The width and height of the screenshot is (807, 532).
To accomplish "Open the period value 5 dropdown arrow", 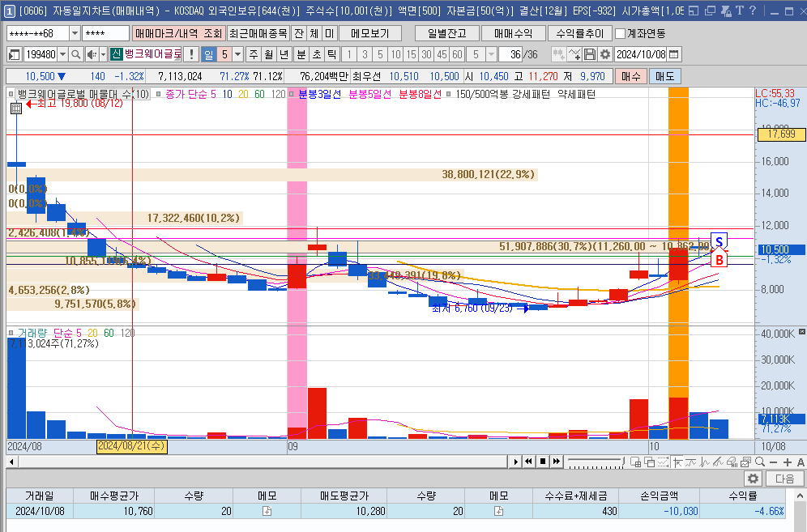I will (237, 54).
